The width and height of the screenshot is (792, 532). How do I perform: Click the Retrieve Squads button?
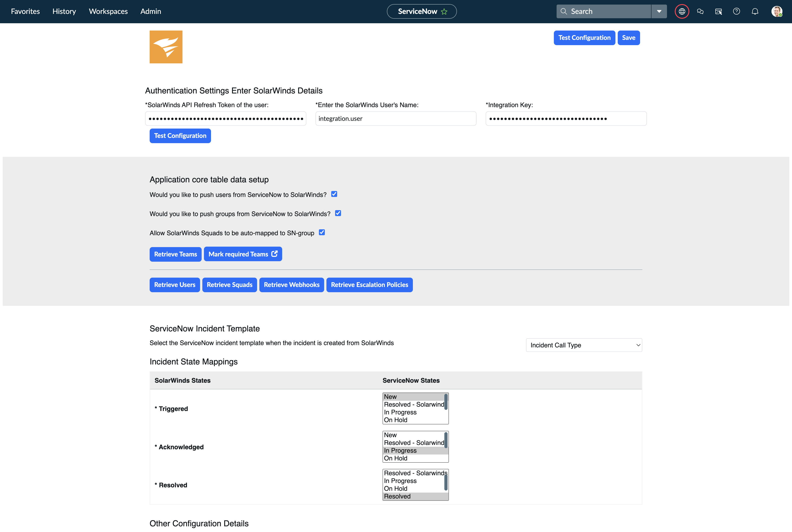click(229, 285)
